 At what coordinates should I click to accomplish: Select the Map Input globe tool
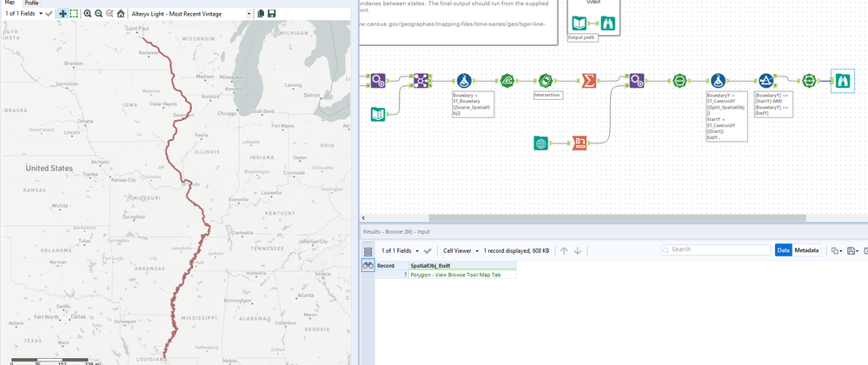coord(541,143)
